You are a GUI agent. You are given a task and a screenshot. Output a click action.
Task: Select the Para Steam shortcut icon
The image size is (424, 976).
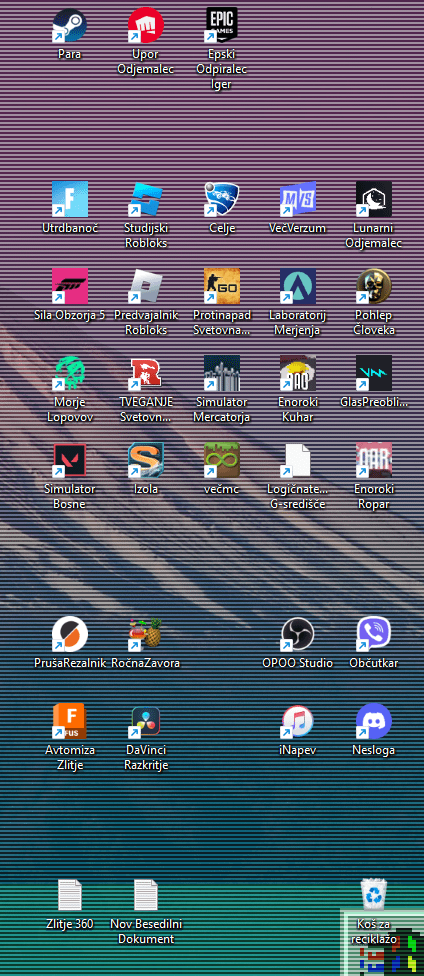70,26
